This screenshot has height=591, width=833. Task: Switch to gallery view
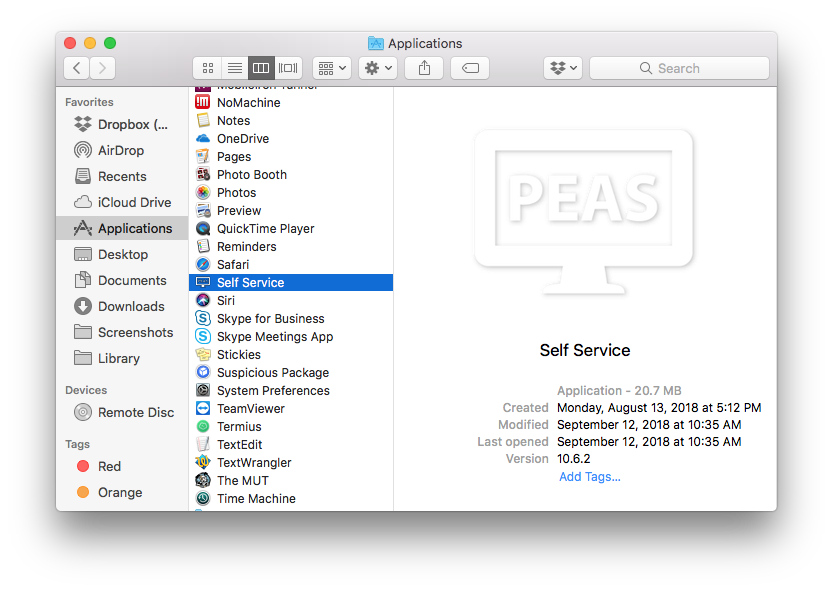click(x=288, y=68)
